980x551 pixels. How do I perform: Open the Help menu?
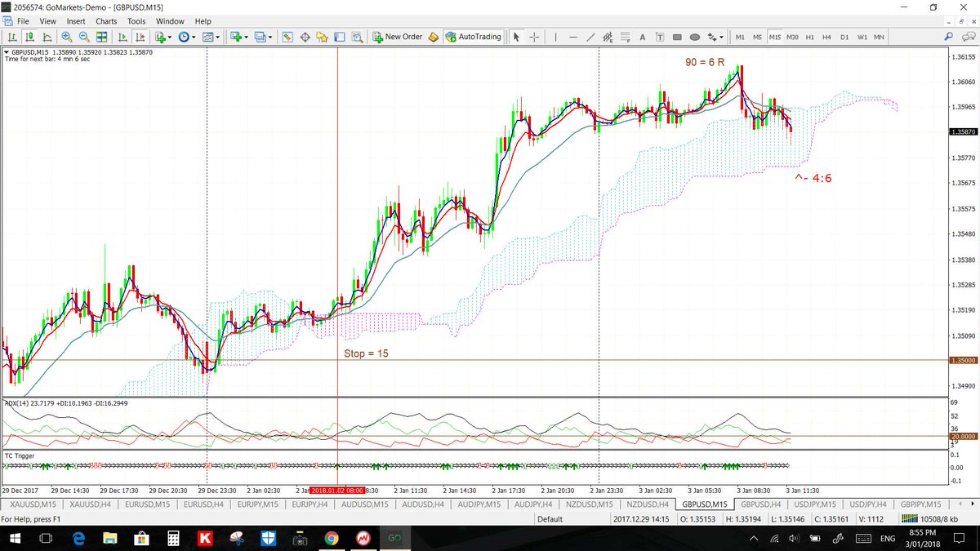click(x=203, y=21)
